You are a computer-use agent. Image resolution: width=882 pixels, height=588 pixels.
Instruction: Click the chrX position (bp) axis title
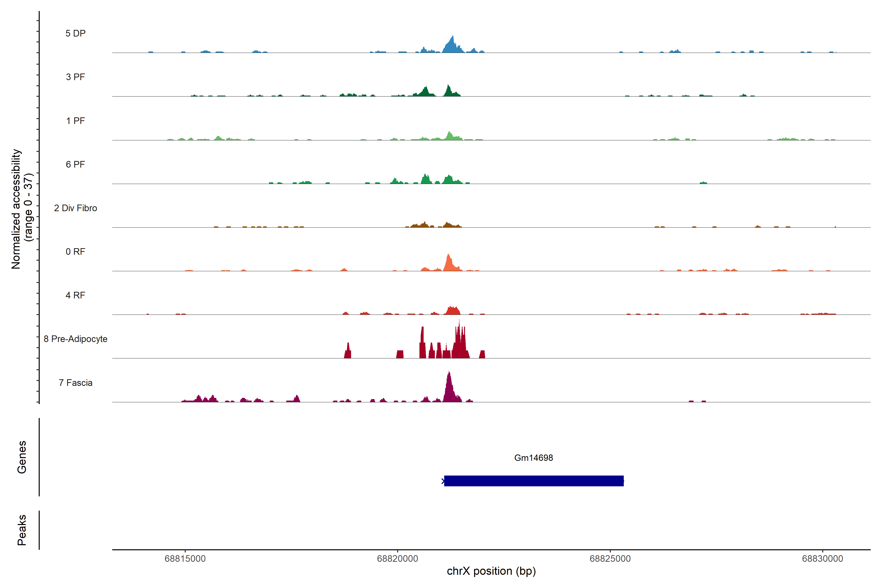click(x=491, y=571)
